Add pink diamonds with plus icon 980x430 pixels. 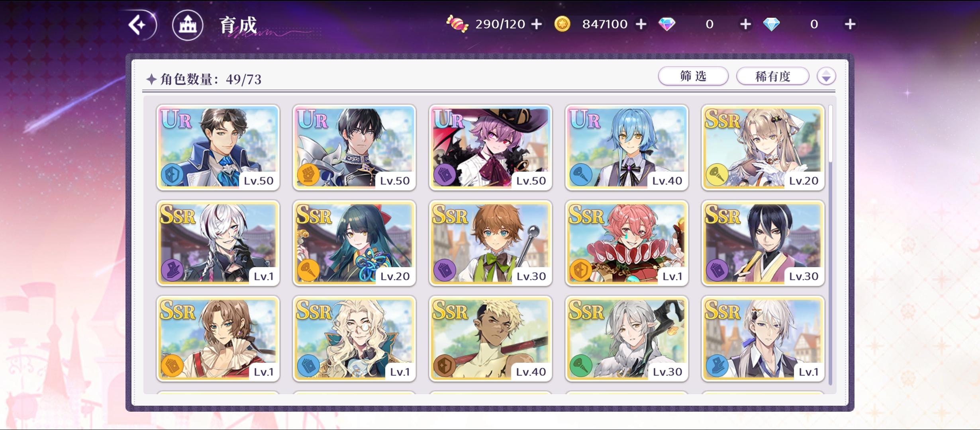(x=745, y=24)
